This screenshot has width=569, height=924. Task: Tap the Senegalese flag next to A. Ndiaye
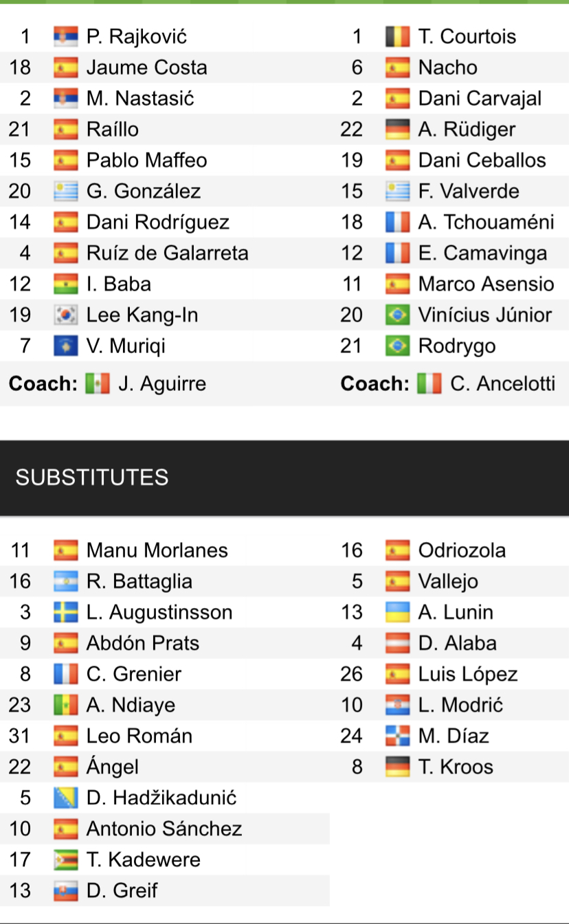click(66, 705)
